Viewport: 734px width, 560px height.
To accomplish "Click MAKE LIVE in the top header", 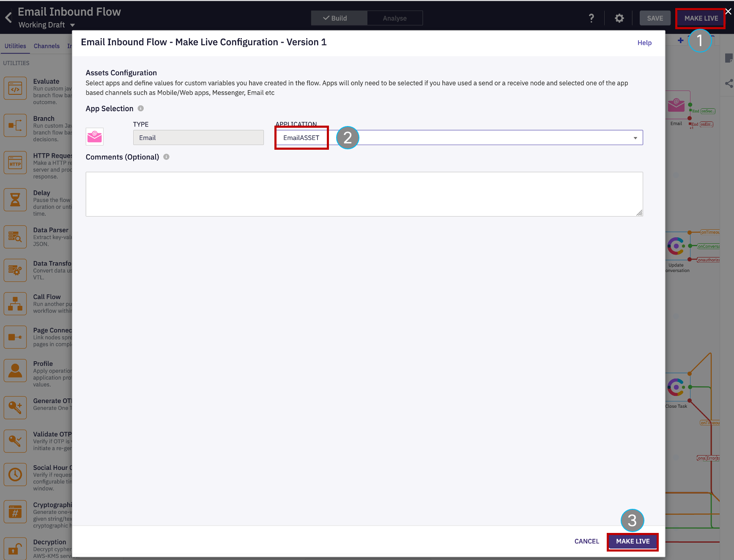I will pos(701,18).
